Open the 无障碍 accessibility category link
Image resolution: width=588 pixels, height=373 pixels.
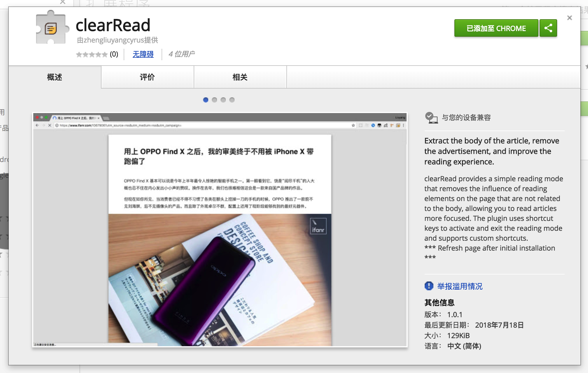(143, 54)
